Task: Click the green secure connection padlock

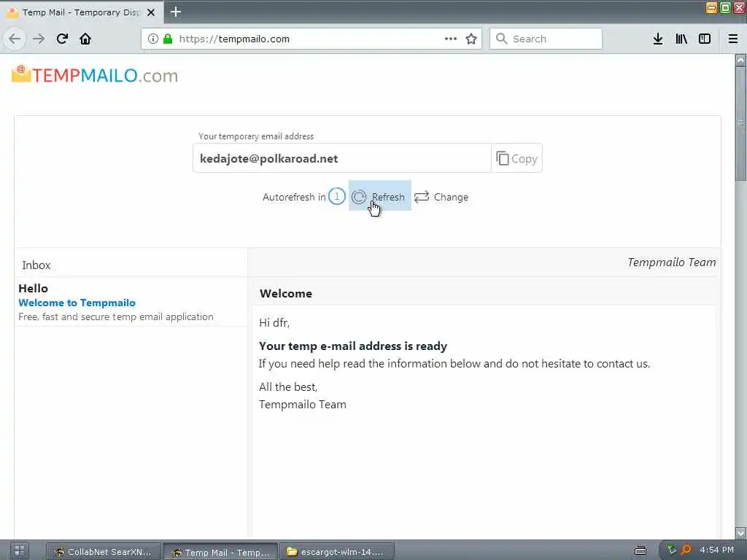Action: (168, 39)
